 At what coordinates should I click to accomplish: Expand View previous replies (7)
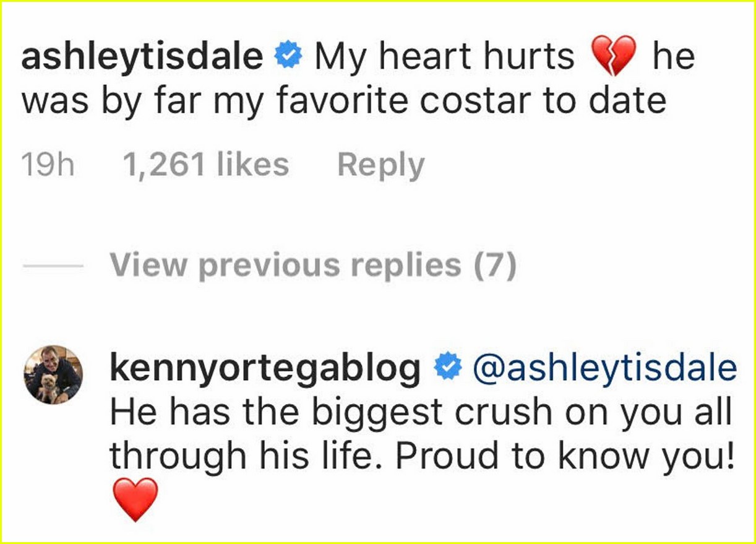(315, 264)
